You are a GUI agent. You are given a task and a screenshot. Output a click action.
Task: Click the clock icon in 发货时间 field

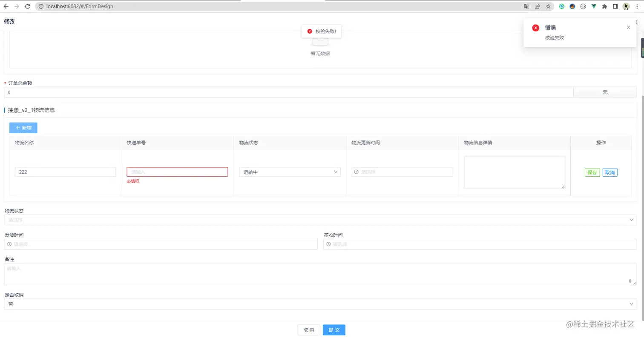pyautogui.click(x=9, y=244)
